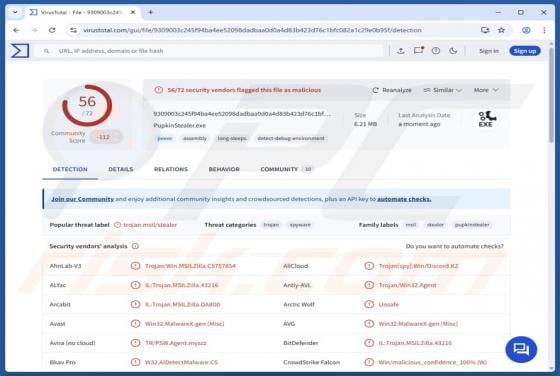The image size is (560, 376).
Task: Click the search magnifier icon
Action: pyautogui.click(x=46, y=51)
